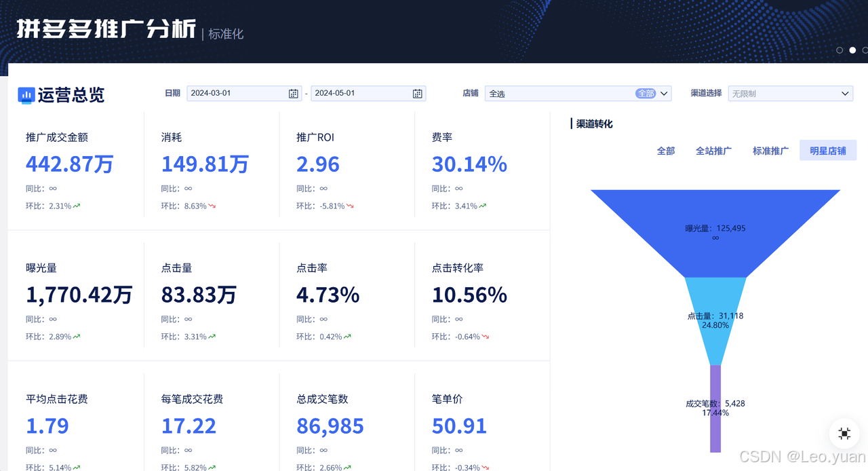This screenshot has height=471, width=868.
Task: Click down-trend arrow under 推广ROI 环比
Action: coord(350,206)
